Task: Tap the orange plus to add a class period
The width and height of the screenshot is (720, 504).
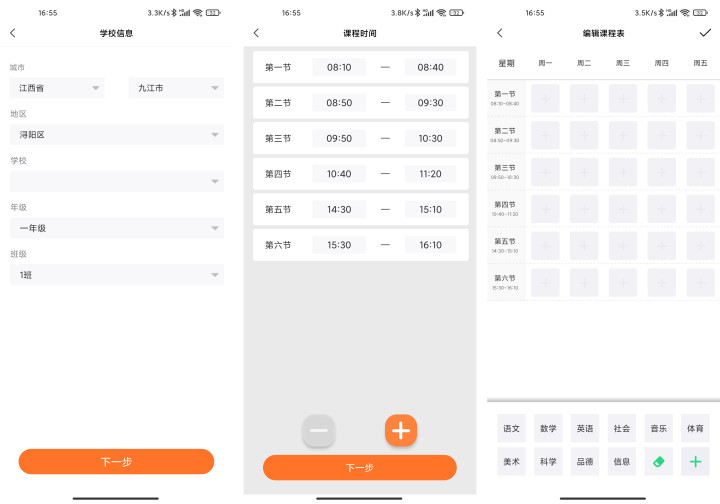Action: pyautogui.click(x=401, y=431)
